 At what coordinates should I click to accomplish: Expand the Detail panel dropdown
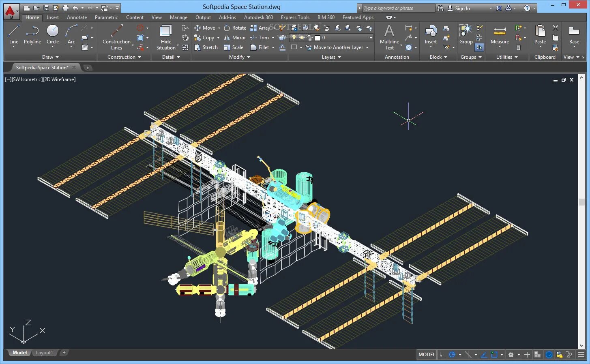(x=171, y=57)
